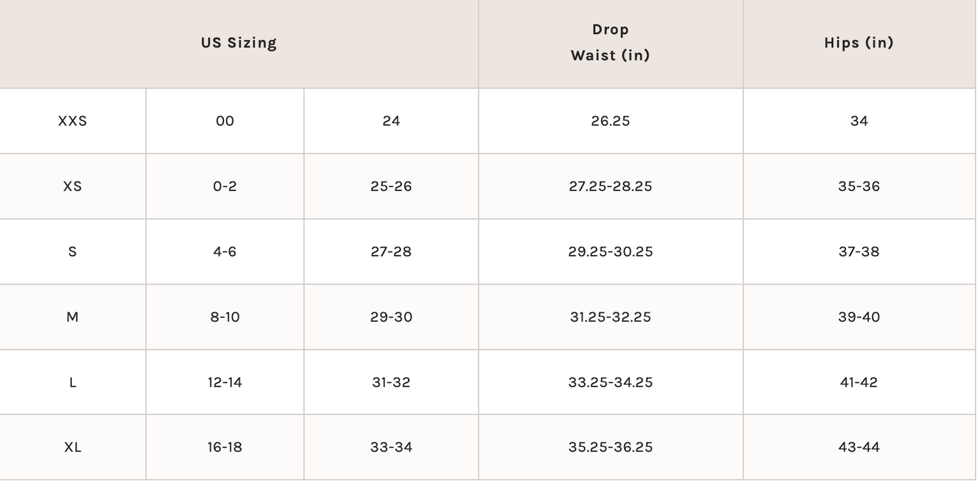Click the 16-18 US size cell
980x481 pixels.
click(x=225, y=447)
